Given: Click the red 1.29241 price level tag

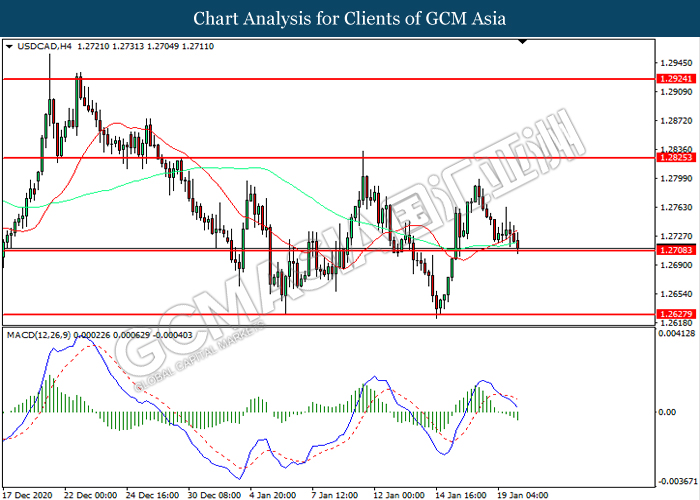Looking at the screenshot, I should [x=676, y=79].
